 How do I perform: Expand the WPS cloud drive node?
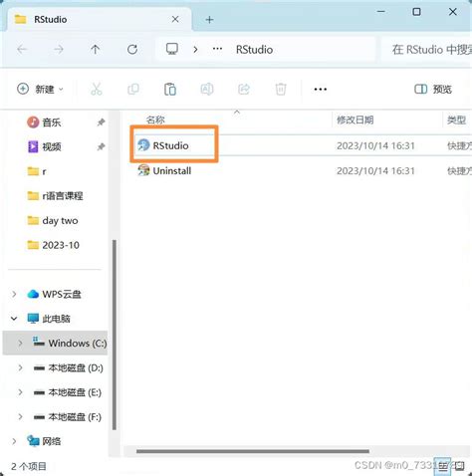[x=14, y=294]
